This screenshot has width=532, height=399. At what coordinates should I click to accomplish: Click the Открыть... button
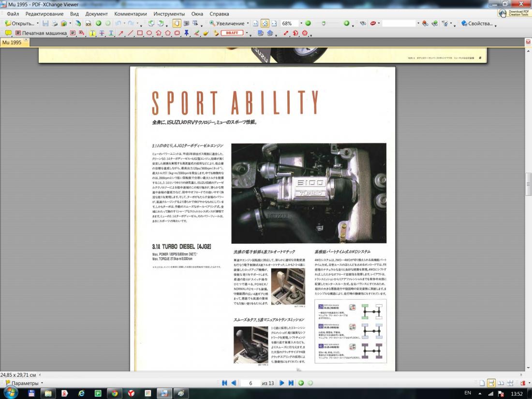click(x=20, y=23)
